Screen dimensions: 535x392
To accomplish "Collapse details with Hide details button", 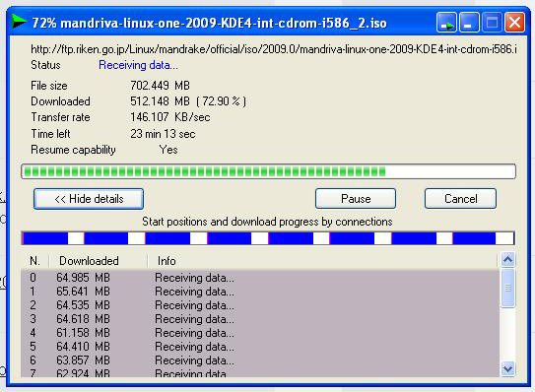I will [x=89, y=199].
